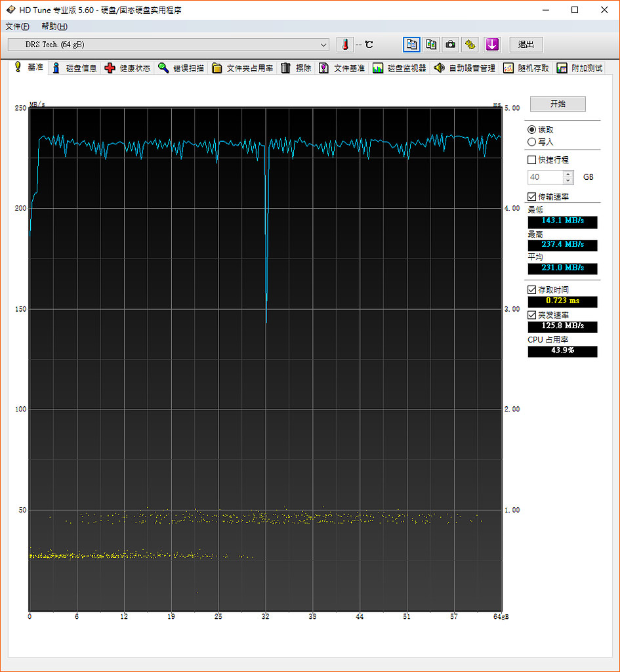Select the 磁盘监视器 disk monitor tab
The image size is (620, 672).
point(400,68)
